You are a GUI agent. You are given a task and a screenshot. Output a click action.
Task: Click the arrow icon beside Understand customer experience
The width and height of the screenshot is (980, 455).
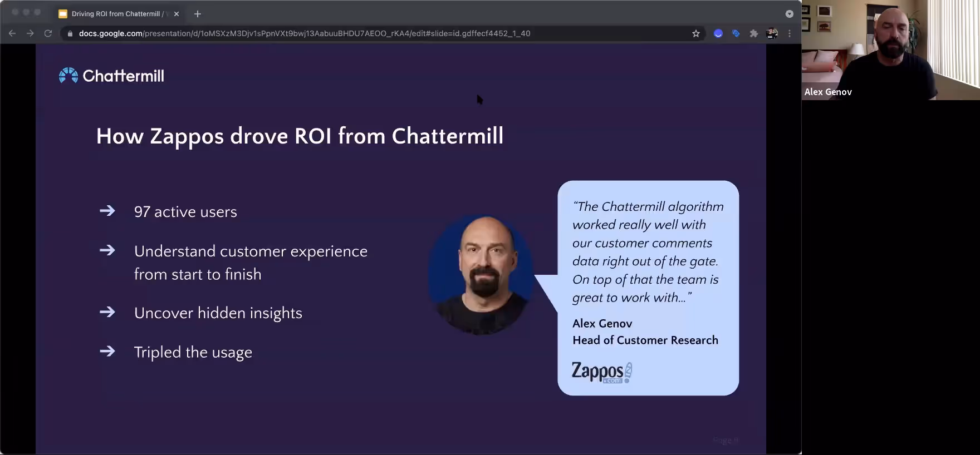coord(107,250)
